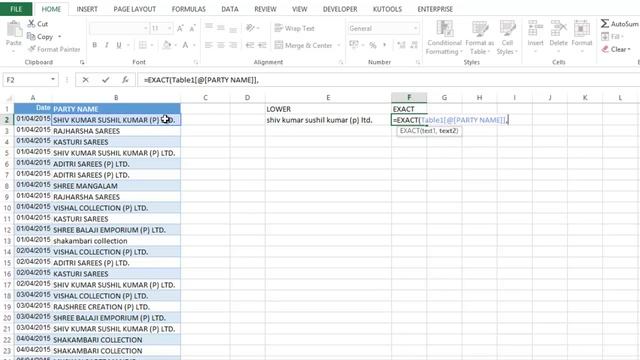Viewport: 640px width, 360px height.
Task: Switch to the INSERT tab
Action: (87, 9)
